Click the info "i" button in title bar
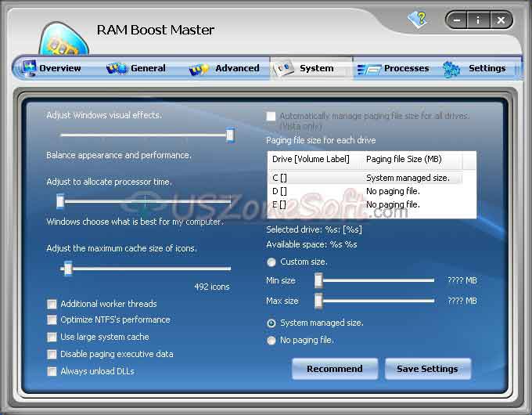This screenshot has width=532, height=415. [478, 20]
